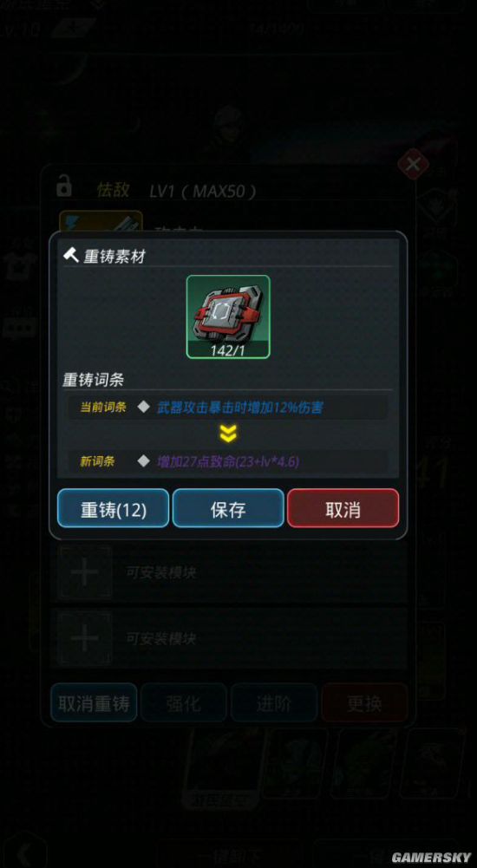Click the 重铸(12) reforge button
This screenshot has width=477, height=868.
point(114,508)
